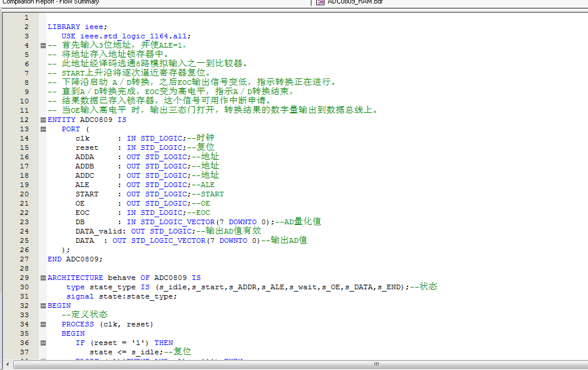Click 'STD_LOGIC_VECTOR' on the DATA line 25
Screen dimensions: 588x370
168,240
